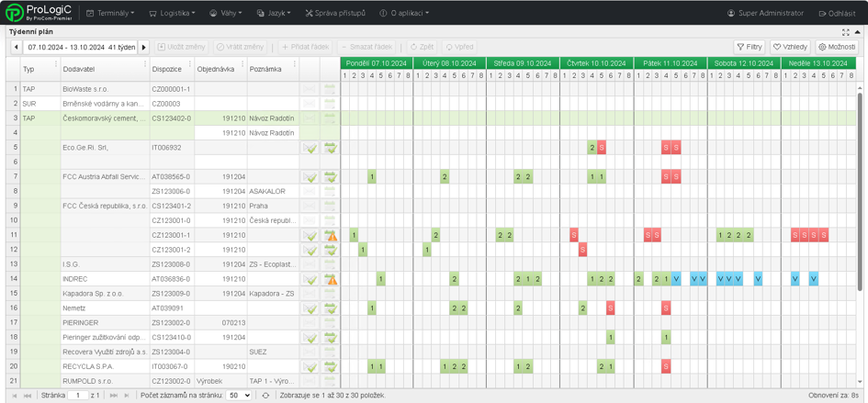Select the Návoz Radotín note in row 4
Viewport: 868px width, 403px height.
[271, 133]
